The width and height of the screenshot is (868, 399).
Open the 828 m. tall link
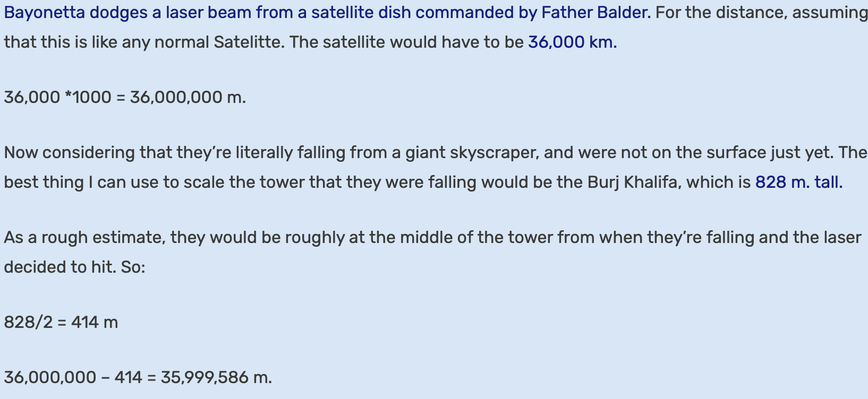click(799, 182)
